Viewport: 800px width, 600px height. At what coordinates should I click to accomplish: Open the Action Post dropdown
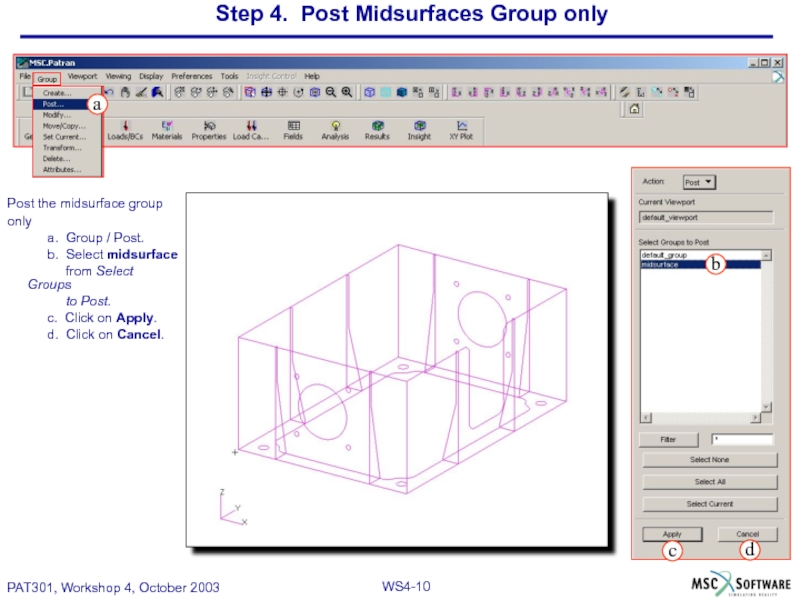pyautogui.click(x=699, y=182)
